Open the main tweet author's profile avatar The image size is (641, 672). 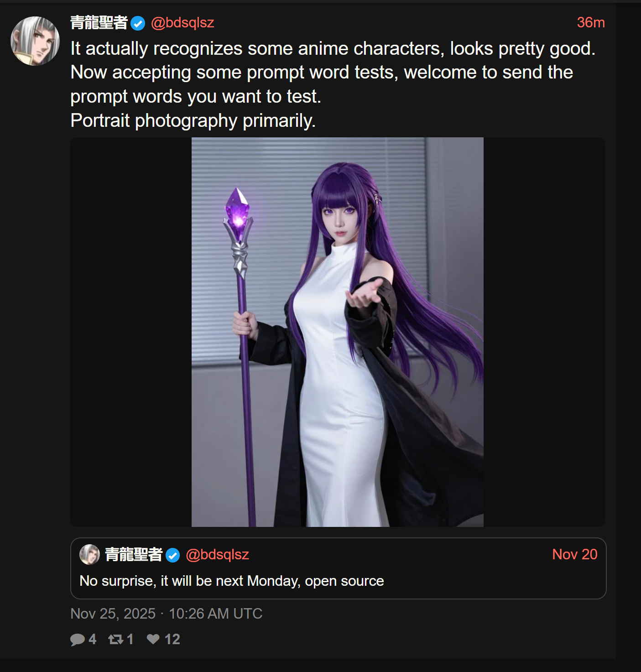click(35, 41)
